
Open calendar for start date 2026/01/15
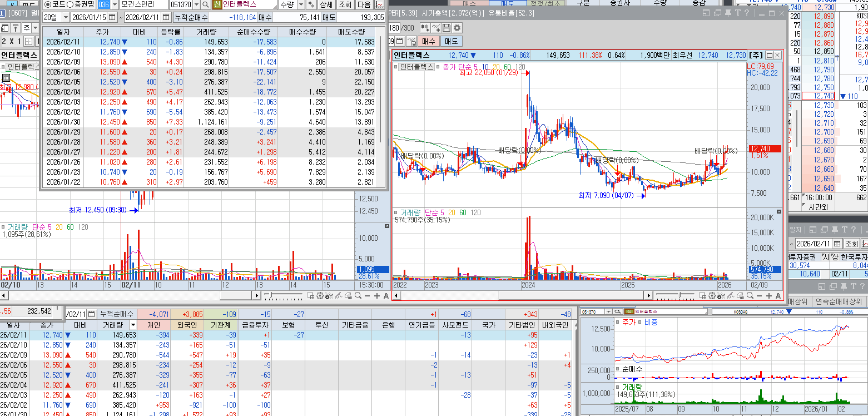tap(112, 17)
